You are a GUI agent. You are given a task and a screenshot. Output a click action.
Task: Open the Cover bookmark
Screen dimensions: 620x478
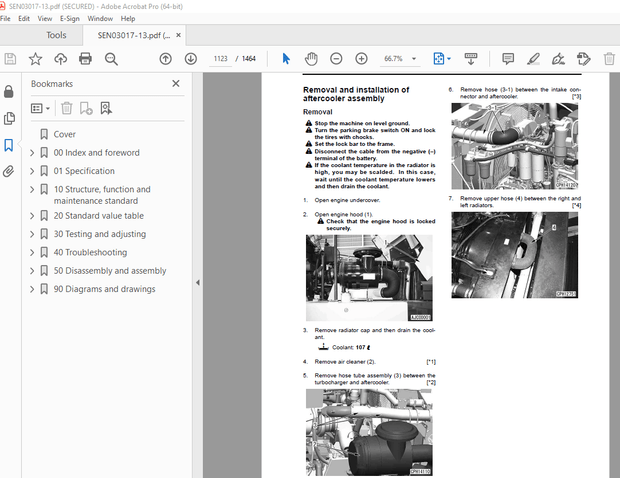coord(64,134)
